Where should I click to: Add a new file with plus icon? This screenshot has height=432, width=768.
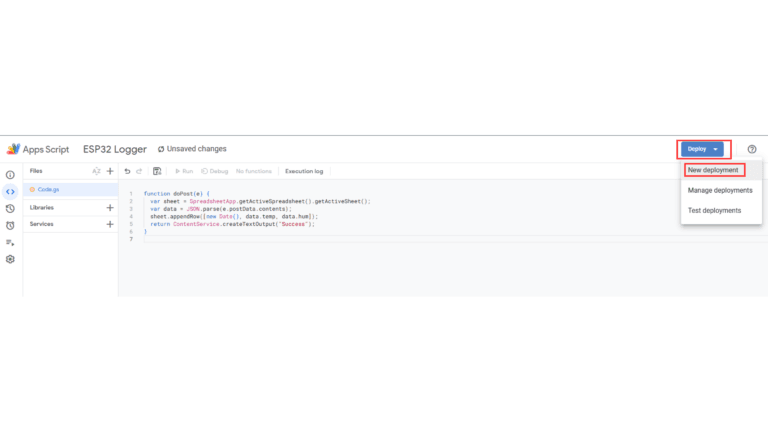click(x=110, y=171)
